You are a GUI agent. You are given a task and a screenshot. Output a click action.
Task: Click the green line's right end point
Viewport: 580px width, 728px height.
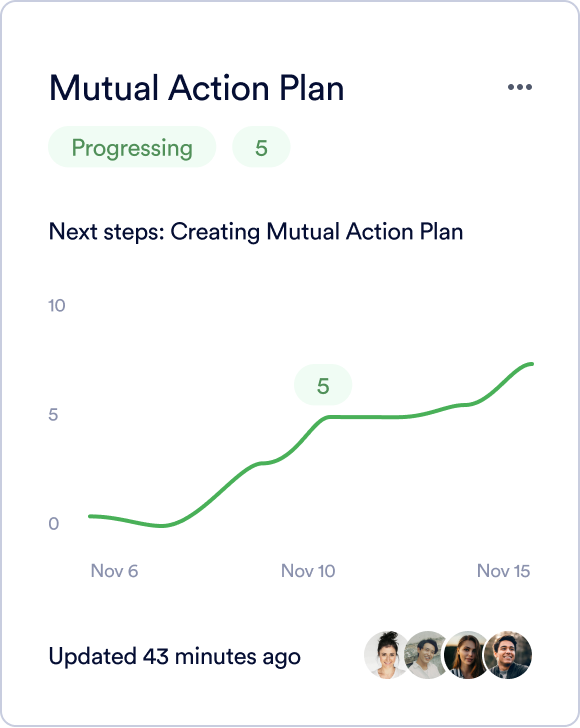pos(531,364)
